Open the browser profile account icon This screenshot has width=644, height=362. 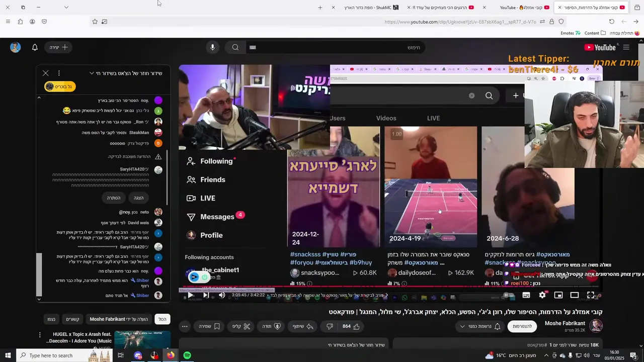click(x=32, y=22)
